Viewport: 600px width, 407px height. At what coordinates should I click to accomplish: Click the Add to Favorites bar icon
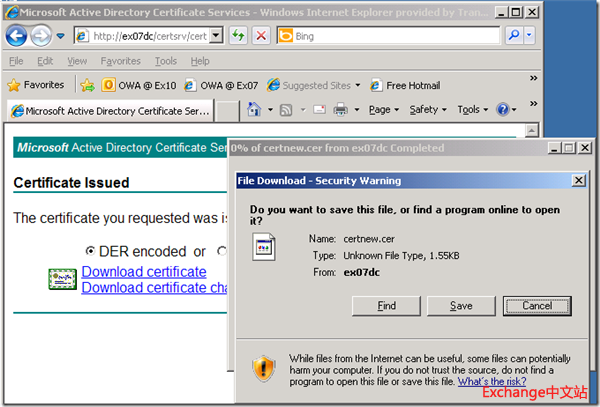point(87,85)
